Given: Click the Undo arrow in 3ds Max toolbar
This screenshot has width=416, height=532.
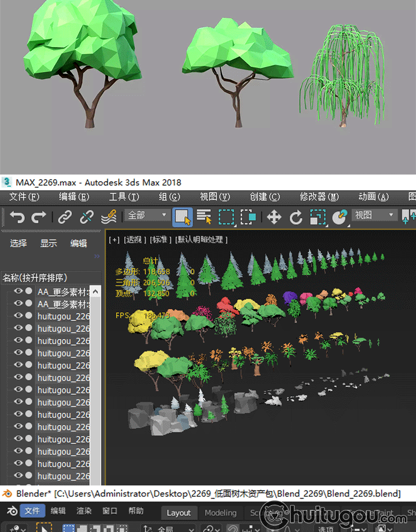Looking at the screenshot, I should click(17, 217).
